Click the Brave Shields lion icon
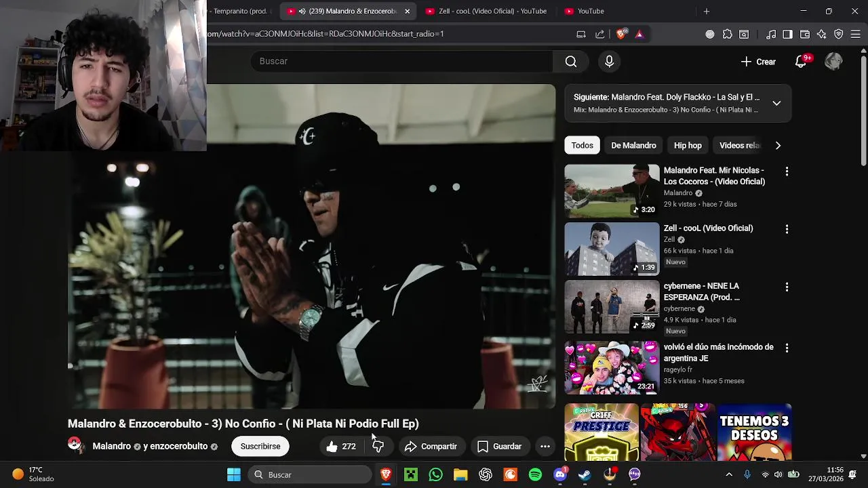This screenshot has height=488, width=868. pos(621,34)
